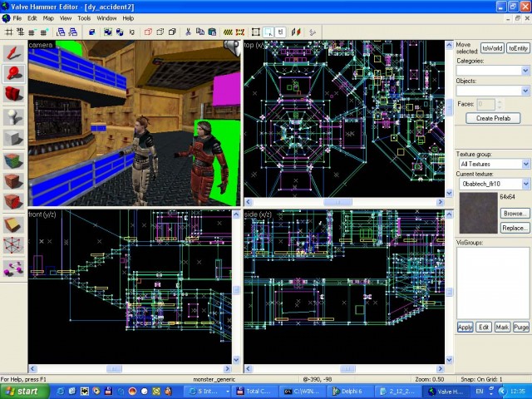Expand the grouped Internet Explorer taskbar button
Viewport: 532px width, 399px height.
point(208,392)
